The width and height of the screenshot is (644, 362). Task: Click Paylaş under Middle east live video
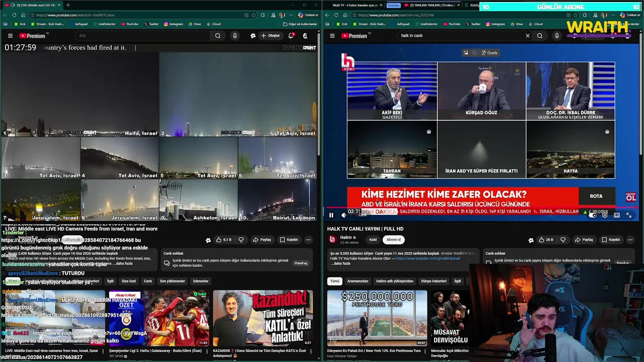pyautogui.click(x=262, y=240)
